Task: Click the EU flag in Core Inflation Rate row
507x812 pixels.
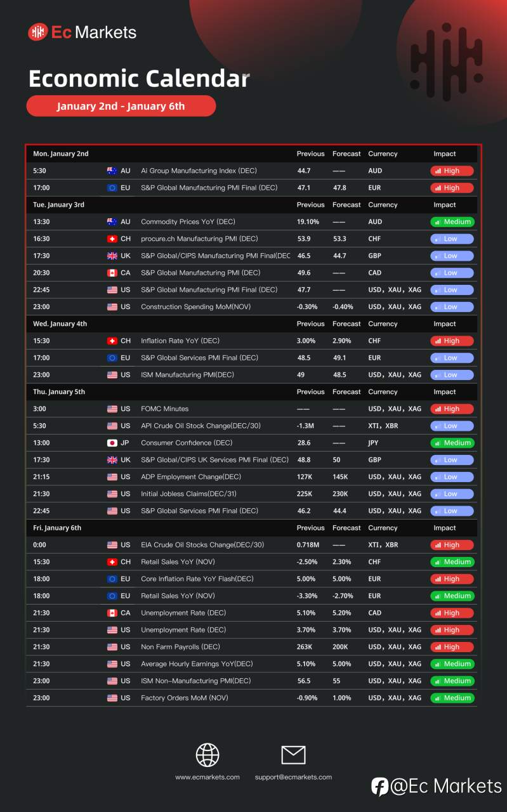Action: pos(112,579)
